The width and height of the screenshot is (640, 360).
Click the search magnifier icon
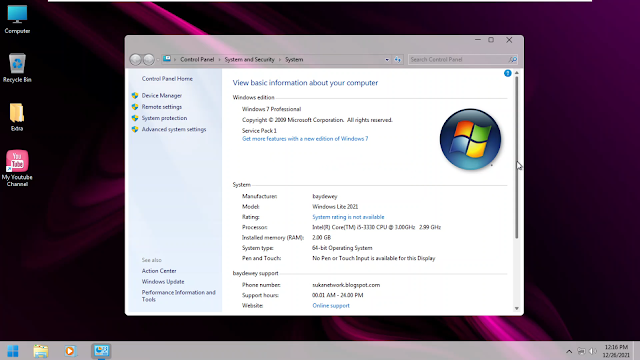click(x=513, y=60)
